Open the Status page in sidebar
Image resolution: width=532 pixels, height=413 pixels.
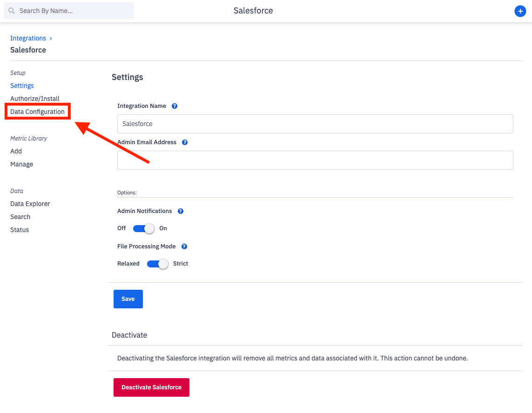[20, 230]
